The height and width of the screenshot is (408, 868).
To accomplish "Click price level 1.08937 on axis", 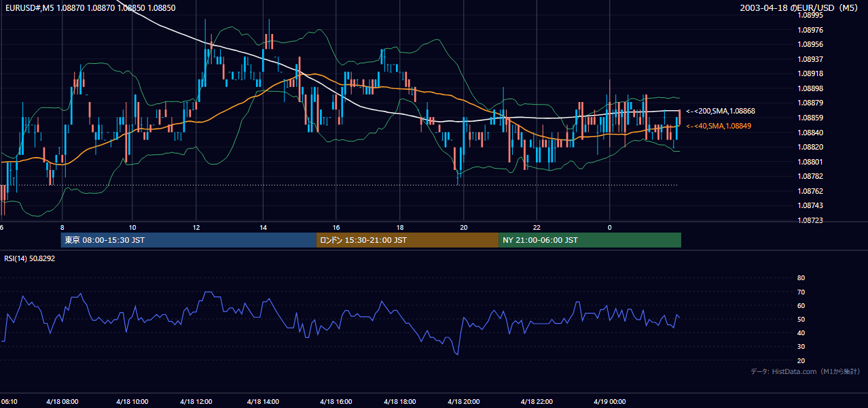I will (x=810, y=59).
